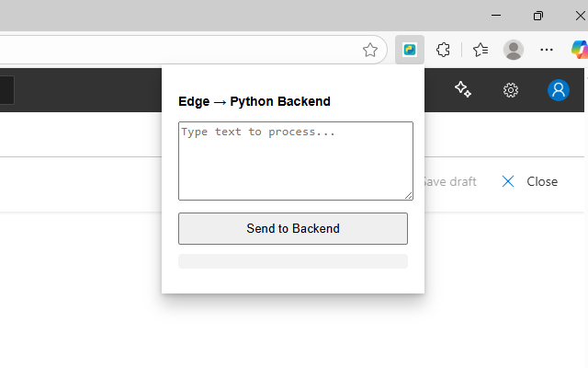The image size is (588, 368).
Task: Click the Close button beside Save draft
Action: click(x=530, y=181)
